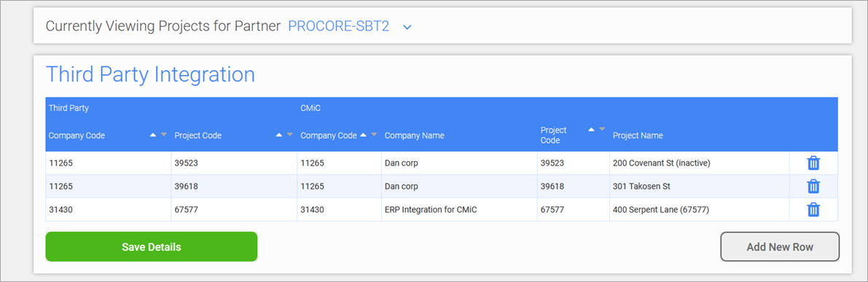
Task: Delete the 200 Covenant St row
Action: [813, 163]
